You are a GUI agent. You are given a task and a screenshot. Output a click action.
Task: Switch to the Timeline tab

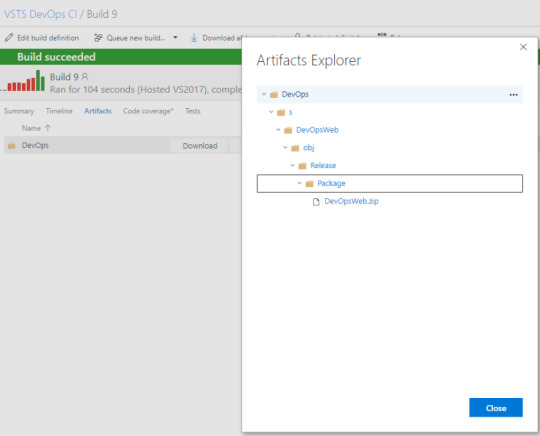coord(59,111)
